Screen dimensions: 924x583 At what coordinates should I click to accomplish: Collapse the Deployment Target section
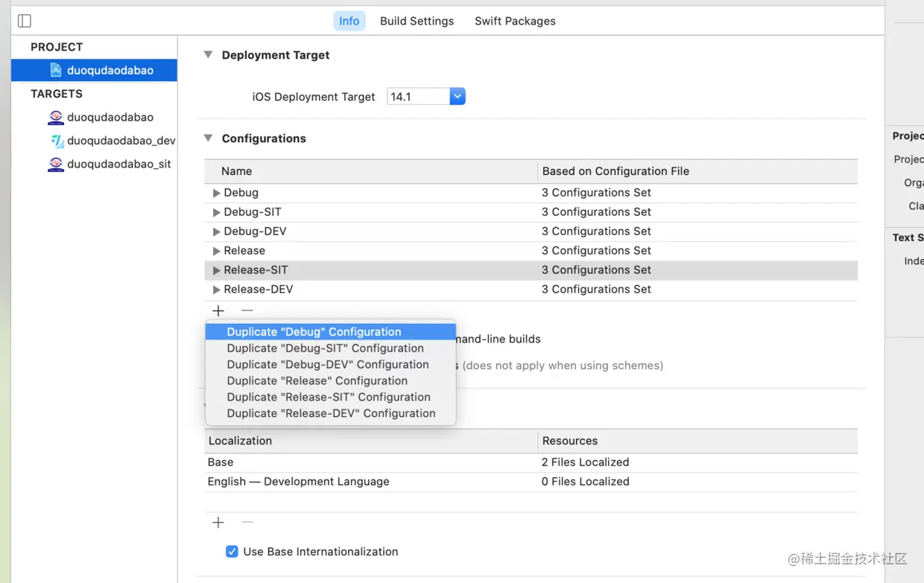pos(208,55)
